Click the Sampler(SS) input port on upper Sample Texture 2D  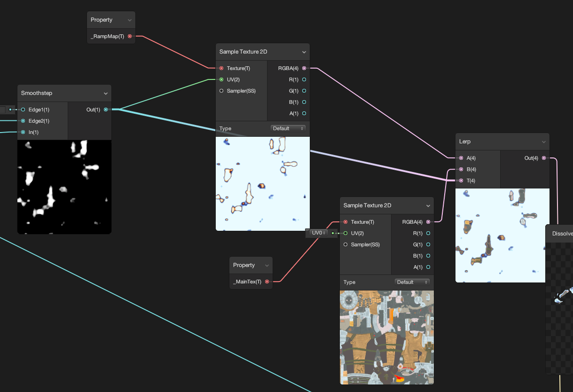[x=221, y=91]
